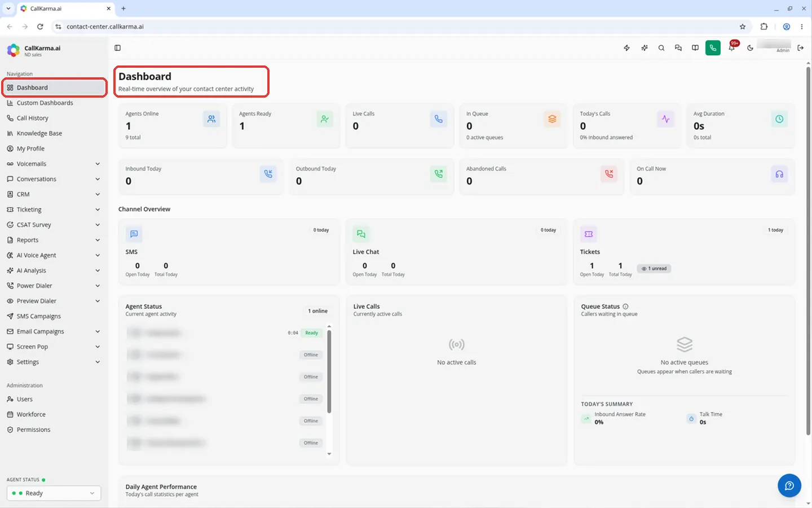Viewport: 812px width, 508px height.
Task: Open Permissions under Administration
Action: point(54,430)
